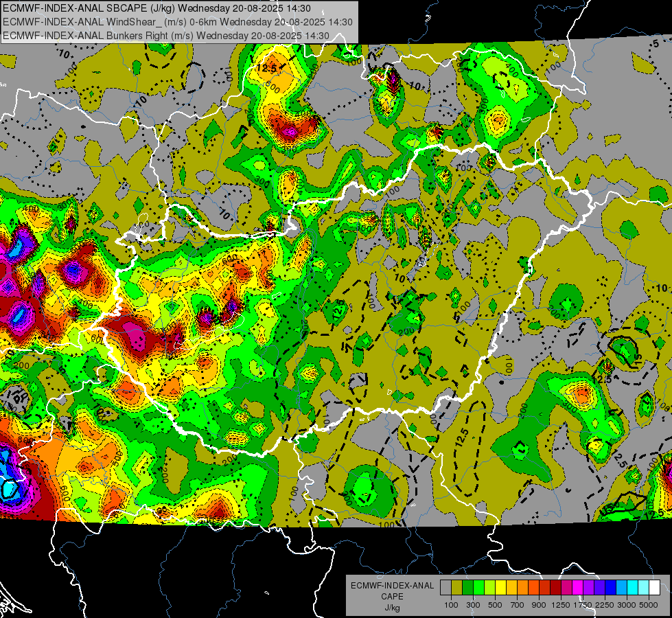
Task: Select the white above-5000 legend swatch
Action: [654, 588]
